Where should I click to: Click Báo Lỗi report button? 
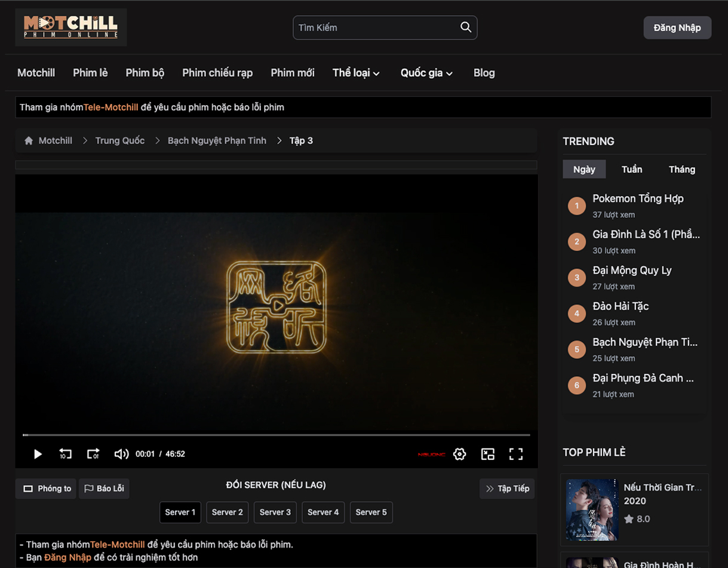pos(104,489)
